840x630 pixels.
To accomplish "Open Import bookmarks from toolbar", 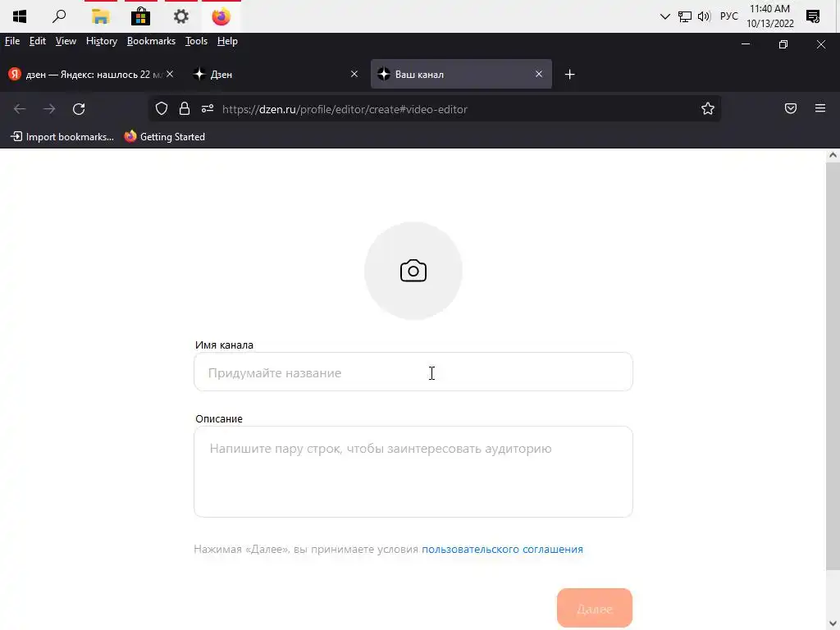I will click(x=62, y=137).
